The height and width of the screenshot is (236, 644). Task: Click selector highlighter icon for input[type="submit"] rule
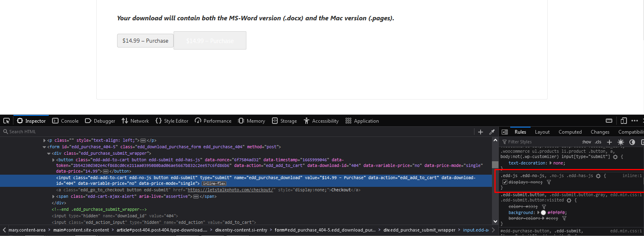click(x=615, y=156)
